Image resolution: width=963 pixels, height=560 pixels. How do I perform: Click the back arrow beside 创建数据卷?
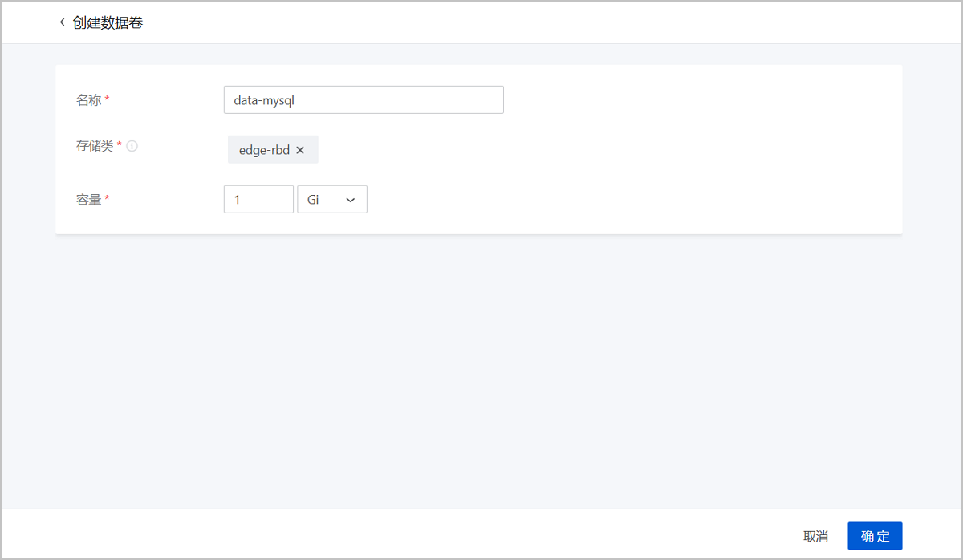coord(62,22)
